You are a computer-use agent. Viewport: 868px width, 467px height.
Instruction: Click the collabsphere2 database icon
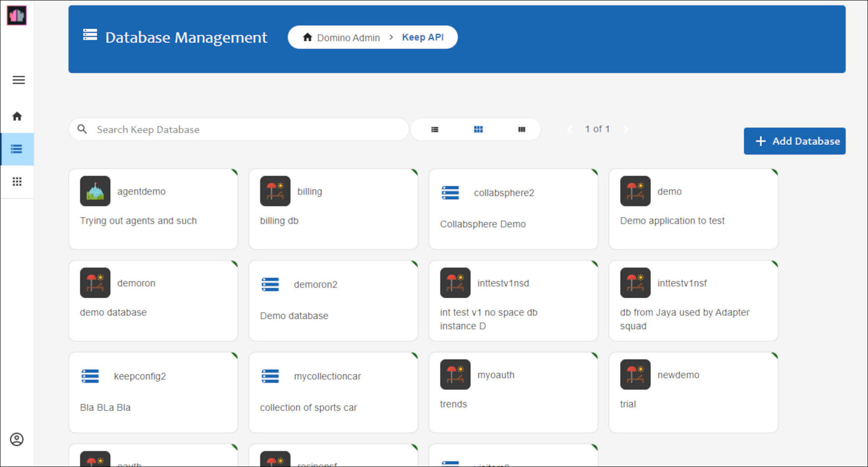450,193
